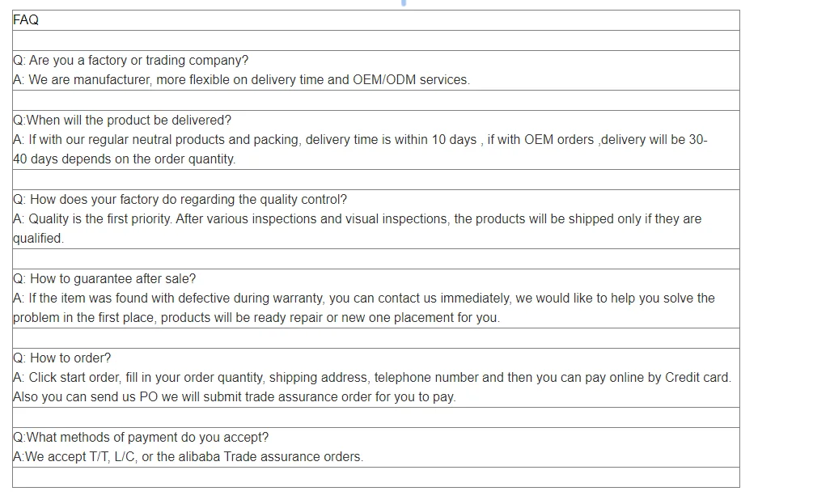Click the answer 'Quality is the first priority'
813x504 pixels.
(358, 219)
